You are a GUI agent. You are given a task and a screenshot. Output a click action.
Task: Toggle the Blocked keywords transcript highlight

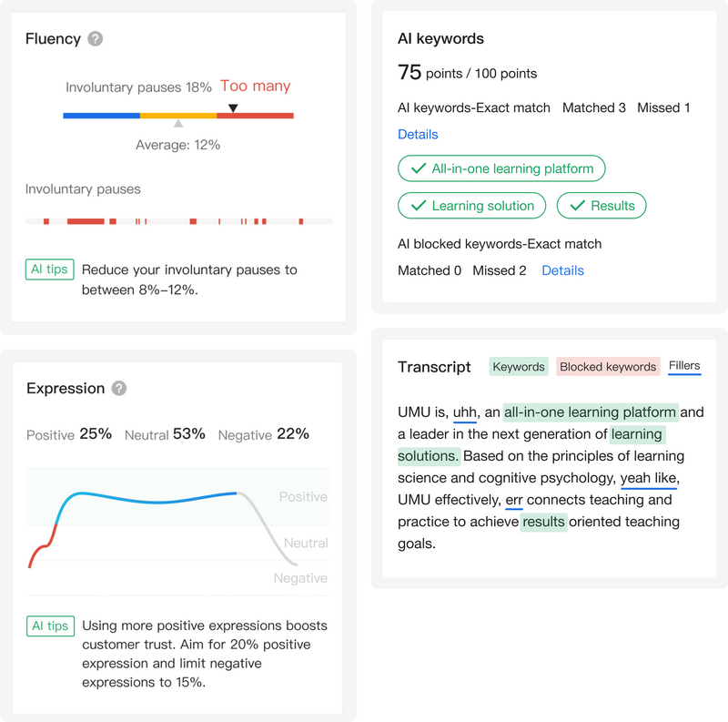608,367
